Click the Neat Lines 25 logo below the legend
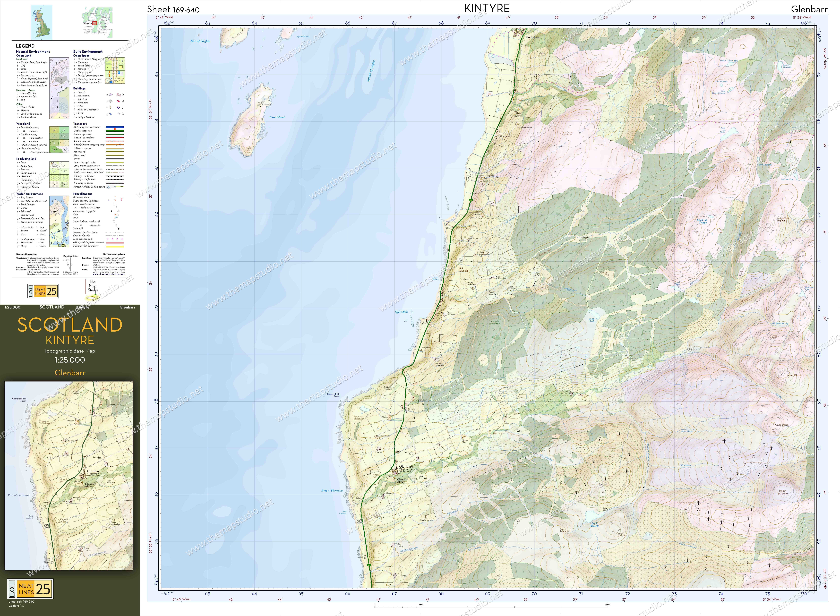 coord(43,291)
